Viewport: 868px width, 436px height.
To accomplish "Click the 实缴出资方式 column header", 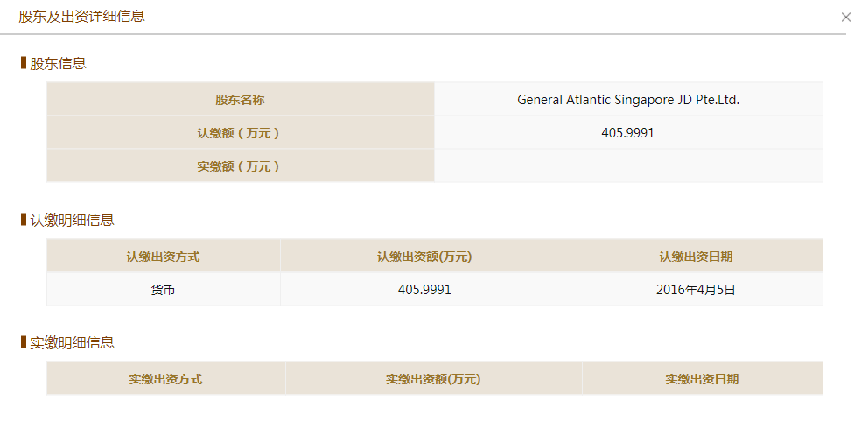I will tap(166, 378).
